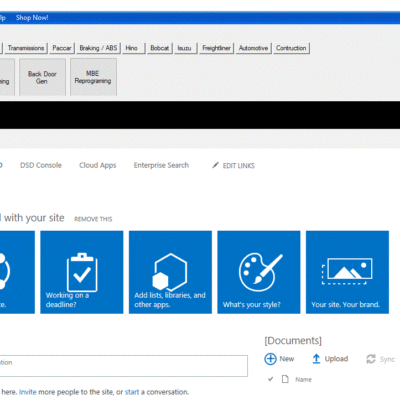Open the Transmissions category button
Image resolution: width=400 pixels, height=400 pixels.
[x=26, y=48]
